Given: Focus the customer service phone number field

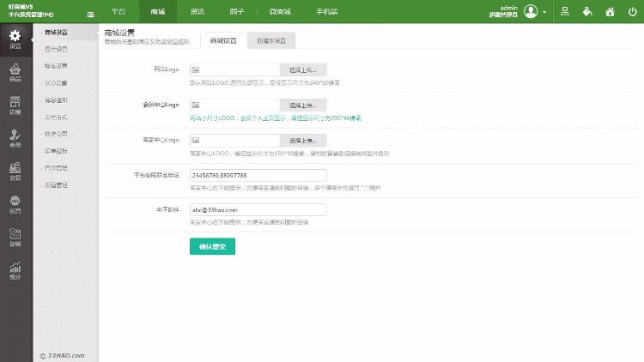Looking at the screenshot, I should click(258, 175).
